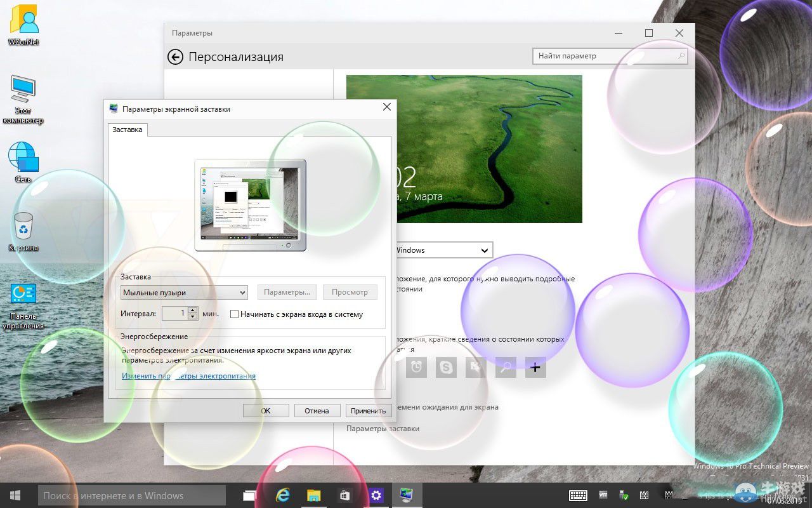The width and height of the screenshot is (812, 508).
Task: Open the WZorNet desktop icon
Action: click(x=23, y=25)
